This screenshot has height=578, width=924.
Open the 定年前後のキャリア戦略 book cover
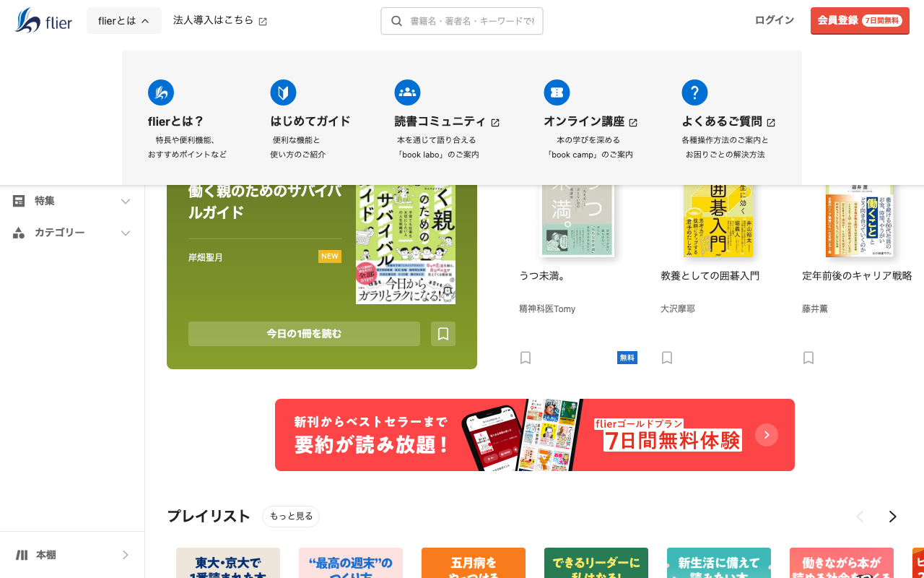pyautogui.click(x=860, y=220)
